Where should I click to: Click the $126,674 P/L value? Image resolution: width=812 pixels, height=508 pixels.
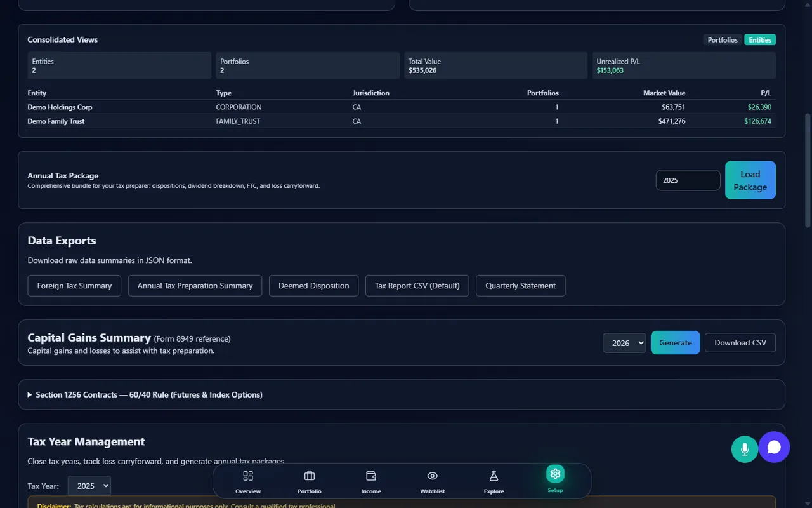click(758, 121)
